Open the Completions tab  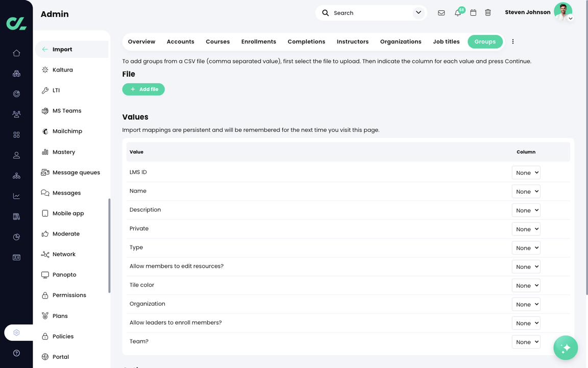pos(306,41)
